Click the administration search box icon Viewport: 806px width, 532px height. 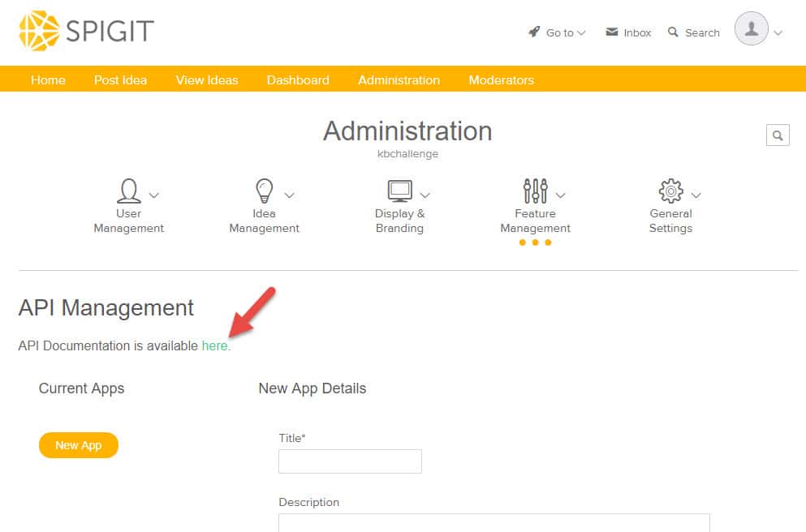coord(778,135)
